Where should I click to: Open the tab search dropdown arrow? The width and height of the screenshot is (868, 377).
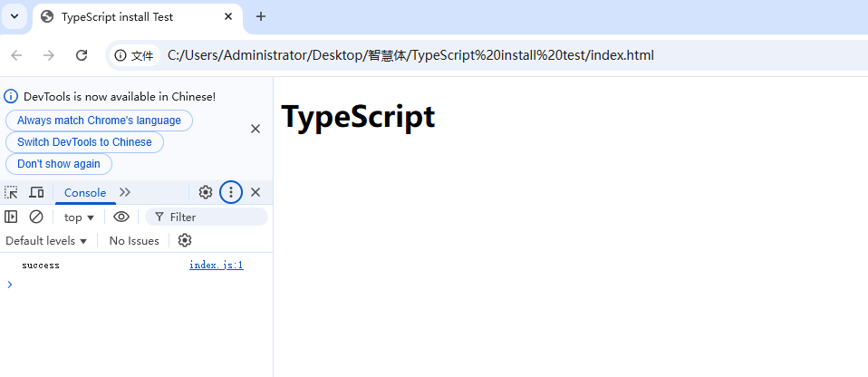[14, 16]
